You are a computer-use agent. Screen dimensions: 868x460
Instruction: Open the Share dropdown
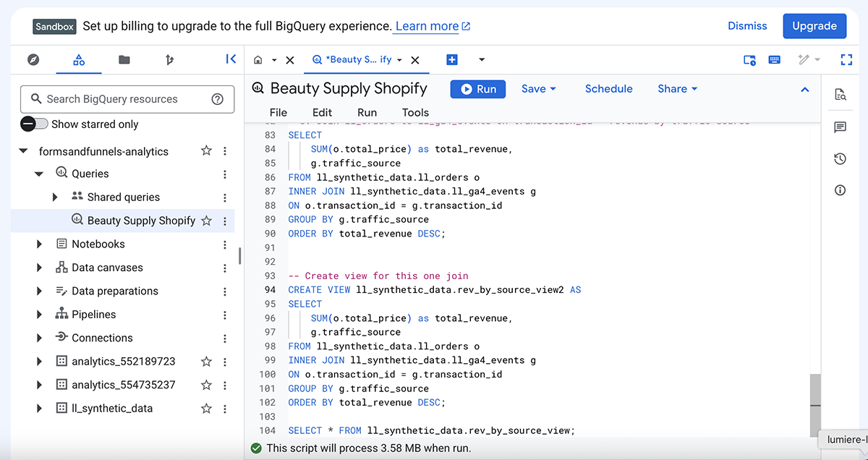click(x=678, y=88)
